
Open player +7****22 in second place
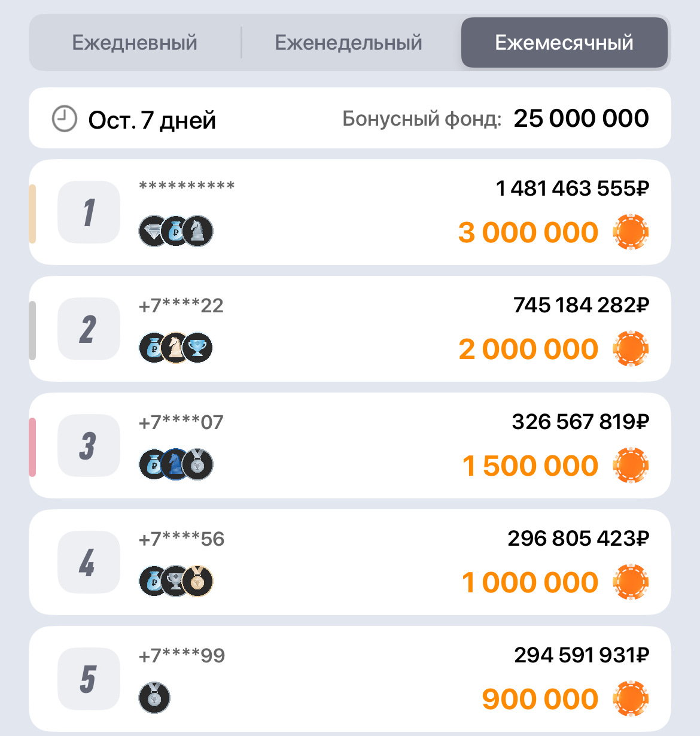click(x=181, y=306)
